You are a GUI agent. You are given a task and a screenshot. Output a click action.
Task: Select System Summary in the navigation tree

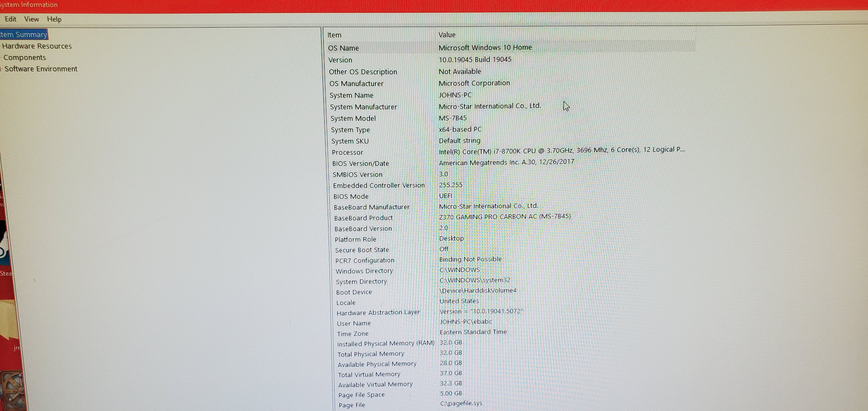[x=24, y=34]
